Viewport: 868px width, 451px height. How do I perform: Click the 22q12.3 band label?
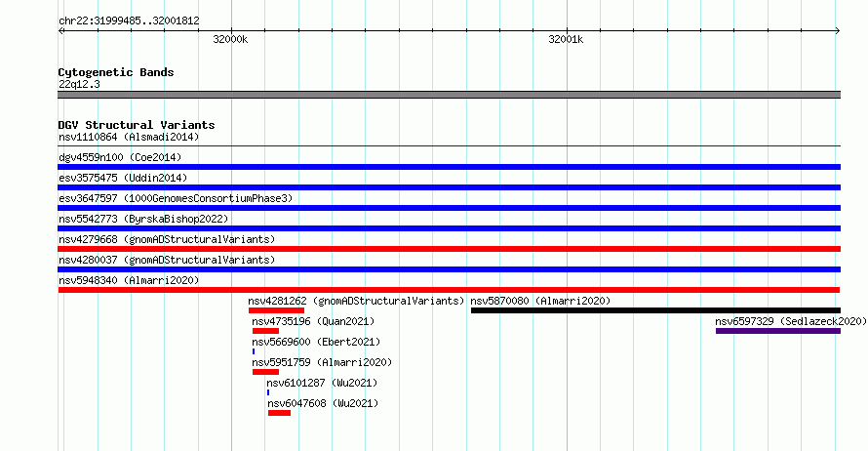coord(79,84)
